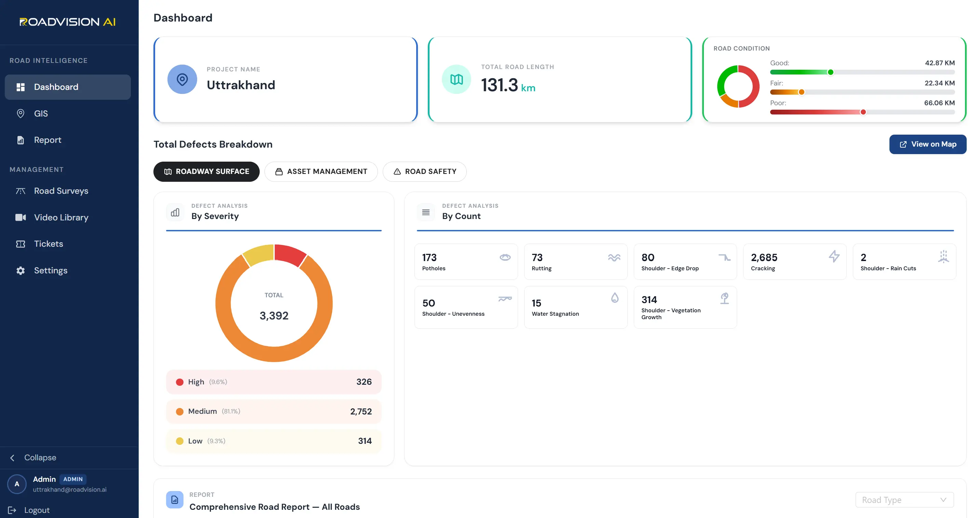
Task: Click the 73 Rutting count
Action: tap(537, 258)
